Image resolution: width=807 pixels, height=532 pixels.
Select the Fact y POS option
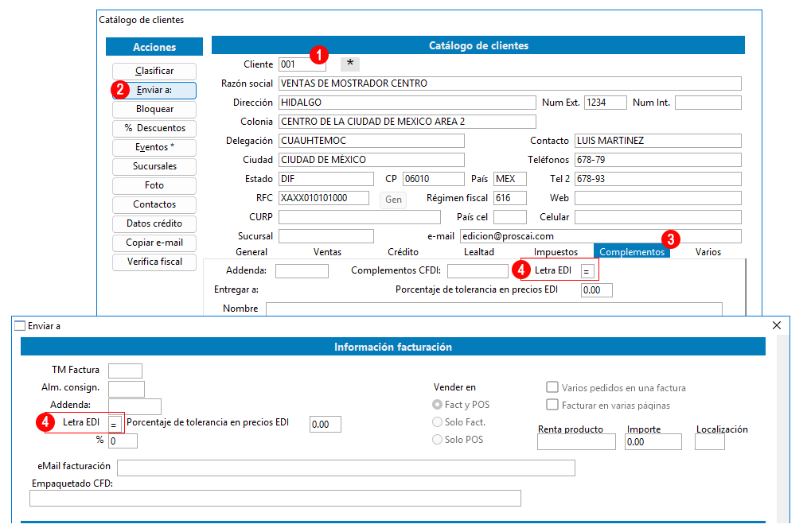pyautogui.click(x=437, y=405)
